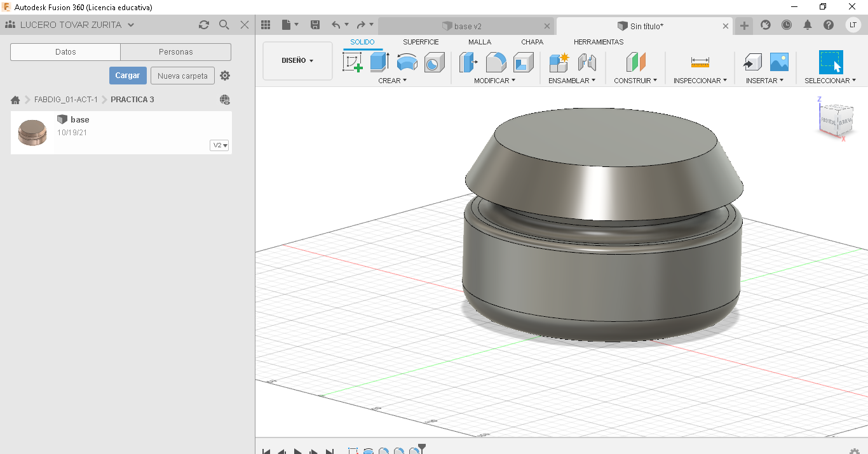Click the ViewCube in the canvas
The height and width of the screenshot is (454, 868).
[836, 119]
